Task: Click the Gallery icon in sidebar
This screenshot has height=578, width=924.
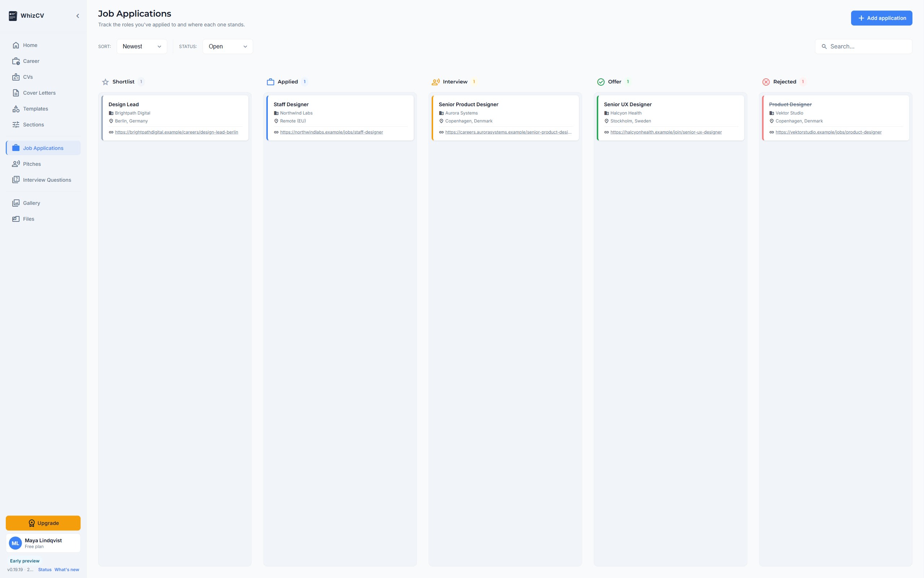Action: pos(16,203)
